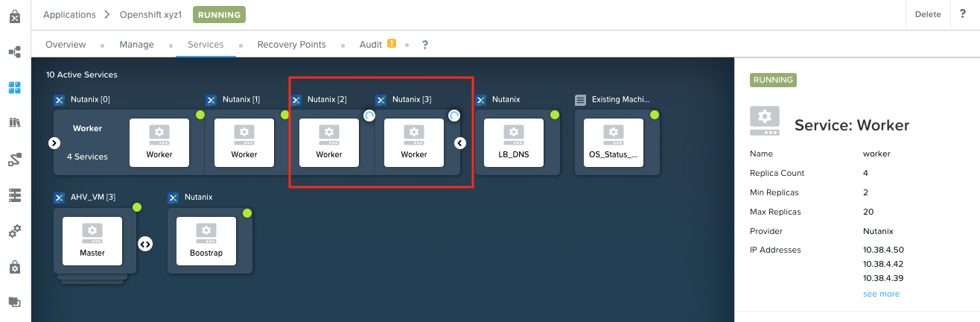
Task: Select the OS_Status service tile
Action: [613, 142]
